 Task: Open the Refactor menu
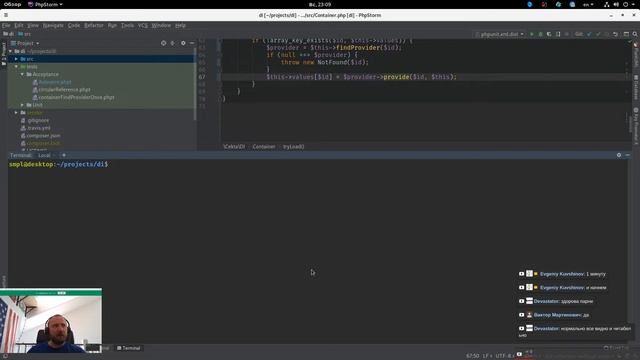click(94, 25)
